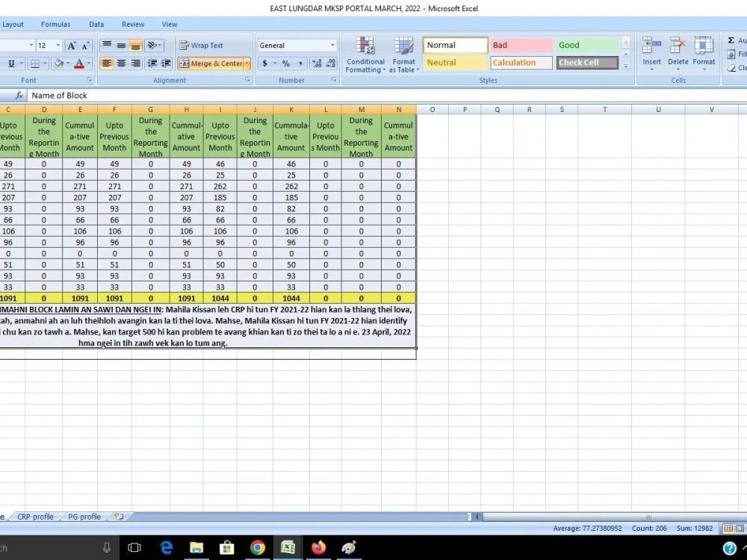Toggle center text alignment
The height and width of the screenshot is (560, 747).
click(x=120, y=63)
